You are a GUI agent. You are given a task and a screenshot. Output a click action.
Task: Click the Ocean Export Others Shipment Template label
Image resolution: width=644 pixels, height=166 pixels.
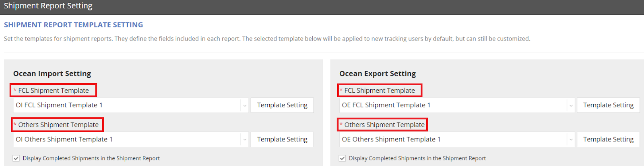tap(384, 125)
